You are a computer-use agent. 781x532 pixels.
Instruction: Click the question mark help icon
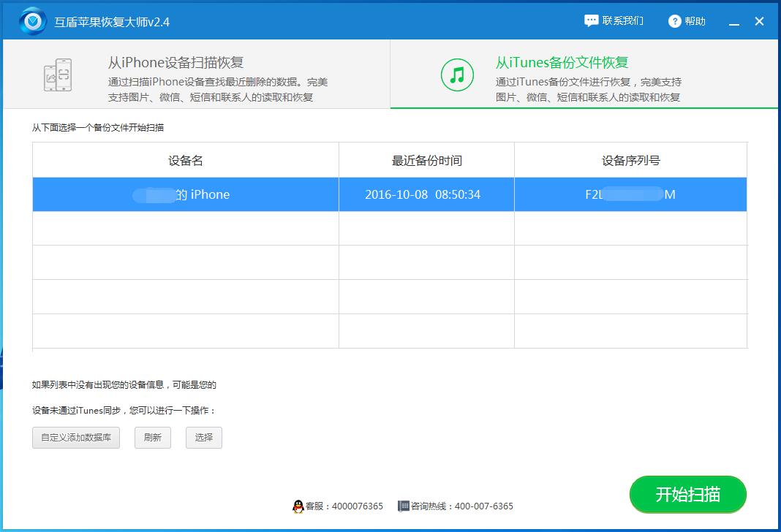674,21
